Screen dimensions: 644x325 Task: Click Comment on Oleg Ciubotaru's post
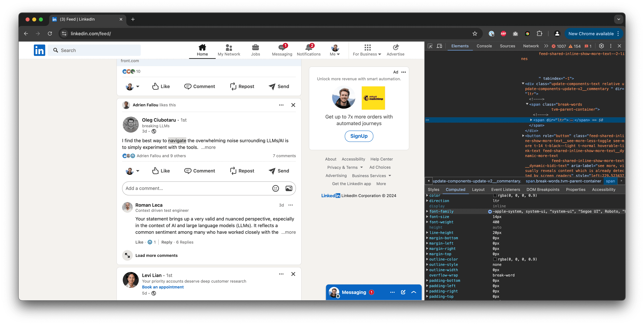pyautogui.click(x=200, y=171)
